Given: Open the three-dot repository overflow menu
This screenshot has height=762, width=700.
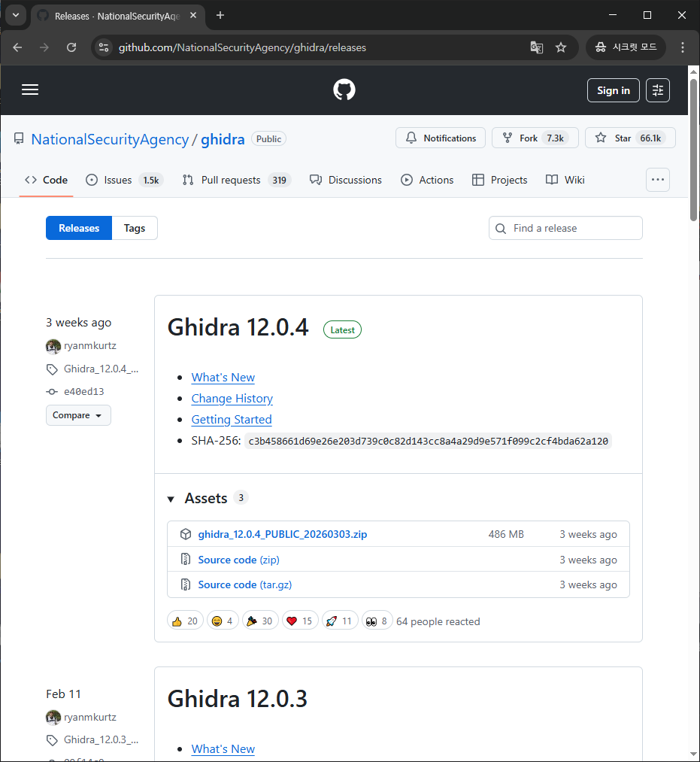Looking at the screenshot, I should coord(658,181).
